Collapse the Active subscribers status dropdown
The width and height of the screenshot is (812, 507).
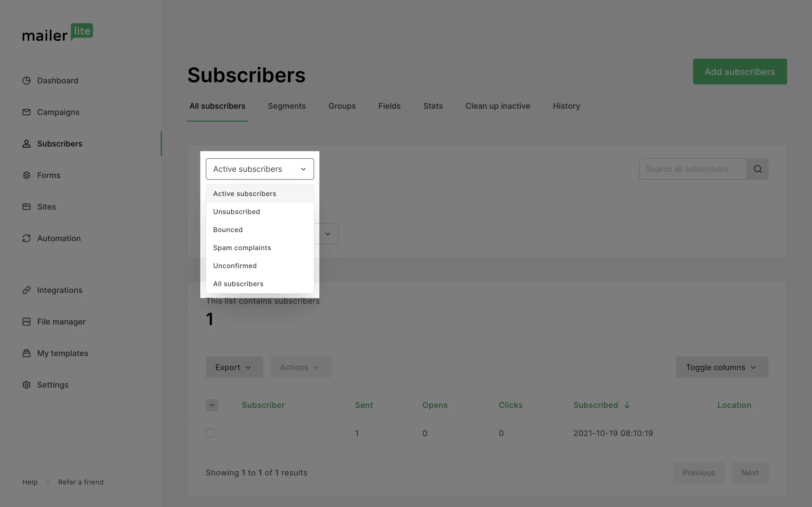point(260,169)
